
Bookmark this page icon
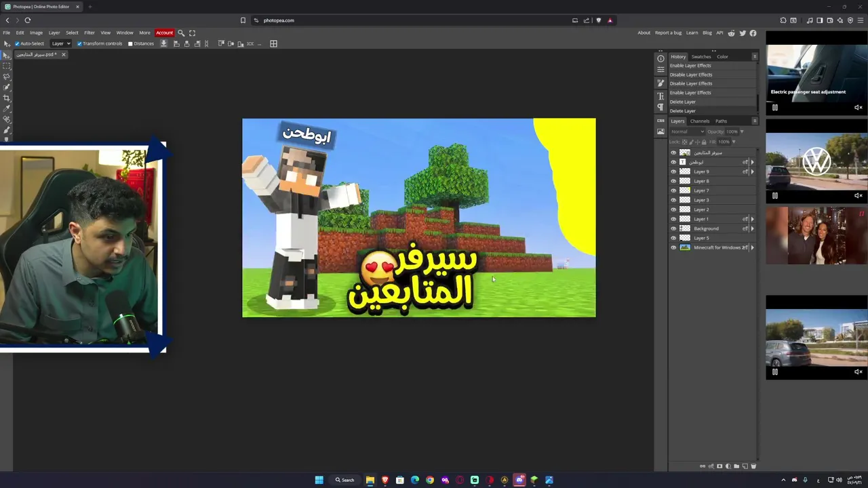pyautogui.click(x=243, y=20)
